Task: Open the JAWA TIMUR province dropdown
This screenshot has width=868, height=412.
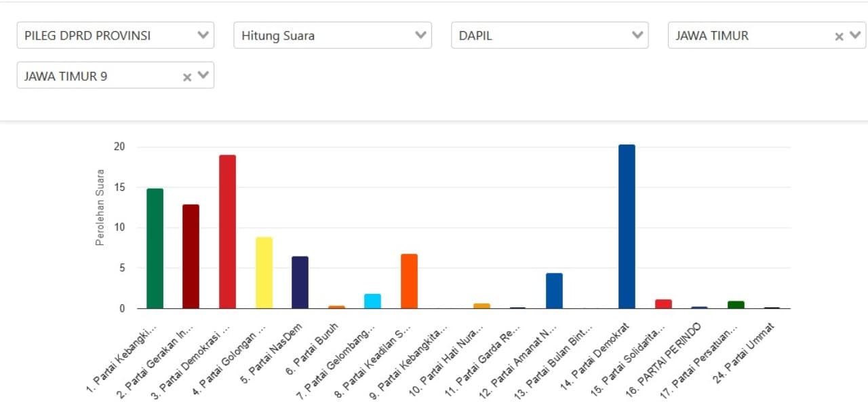Action: click(x=767, y=35)
